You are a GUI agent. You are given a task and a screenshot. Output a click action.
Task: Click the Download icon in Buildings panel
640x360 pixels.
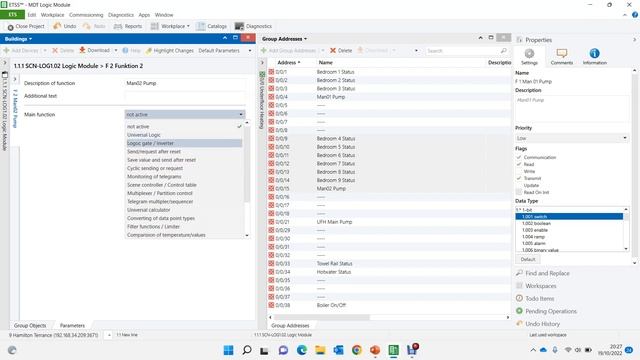click(82, 50)
